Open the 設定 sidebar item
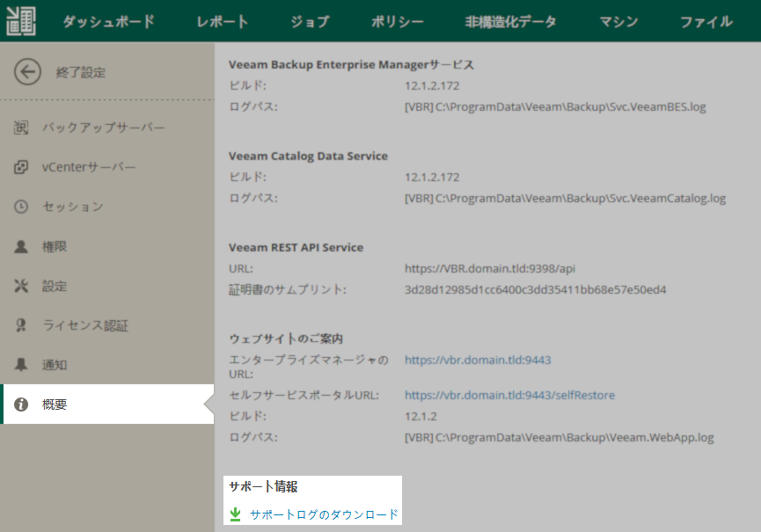761x532 pixels. (x=106, y=286)
